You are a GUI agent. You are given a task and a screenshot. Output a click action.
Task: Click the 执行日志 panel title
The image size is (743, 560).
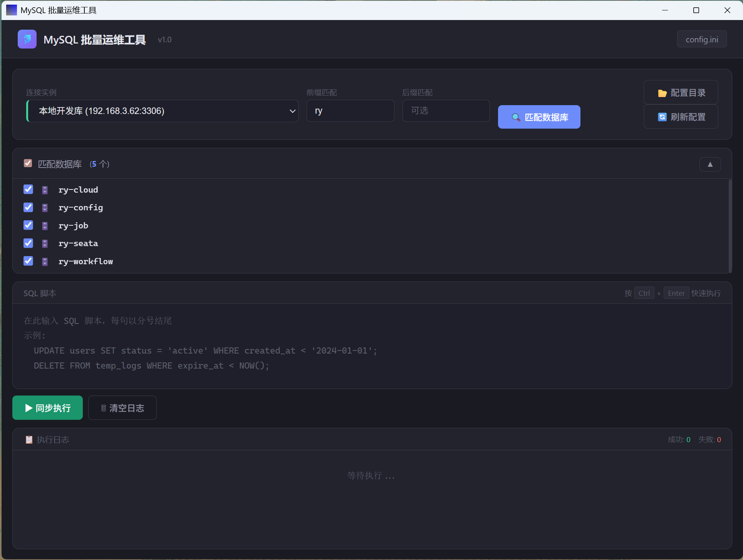pyautogui.click(x=53, y=439)
